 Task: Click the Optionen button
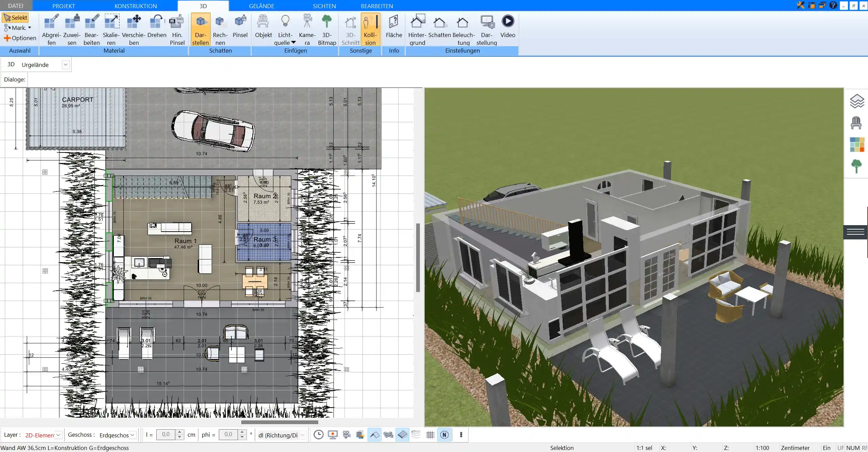coord(20,38)
